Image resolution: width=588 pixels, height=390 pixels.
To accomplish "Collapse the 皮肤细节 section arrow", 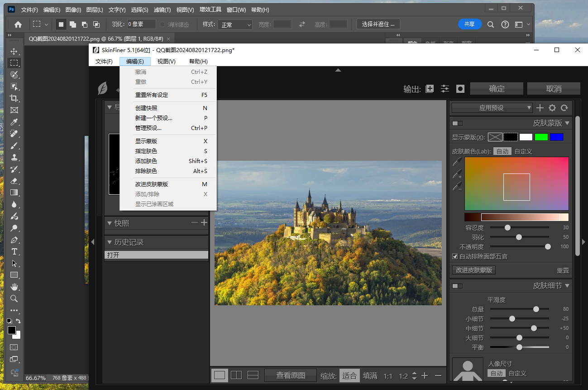I will click(x=567, y=285).
